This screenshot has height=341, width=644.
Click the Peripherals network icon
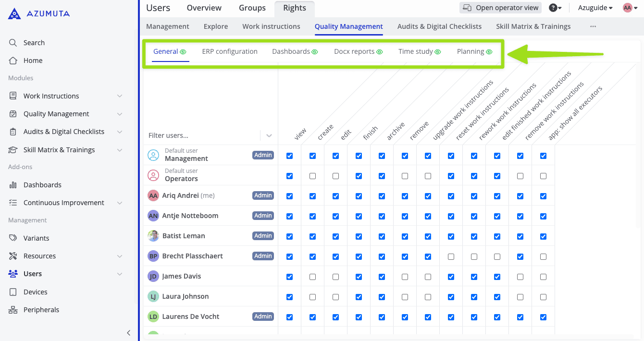pyautogui.click(x=13, y=310)
